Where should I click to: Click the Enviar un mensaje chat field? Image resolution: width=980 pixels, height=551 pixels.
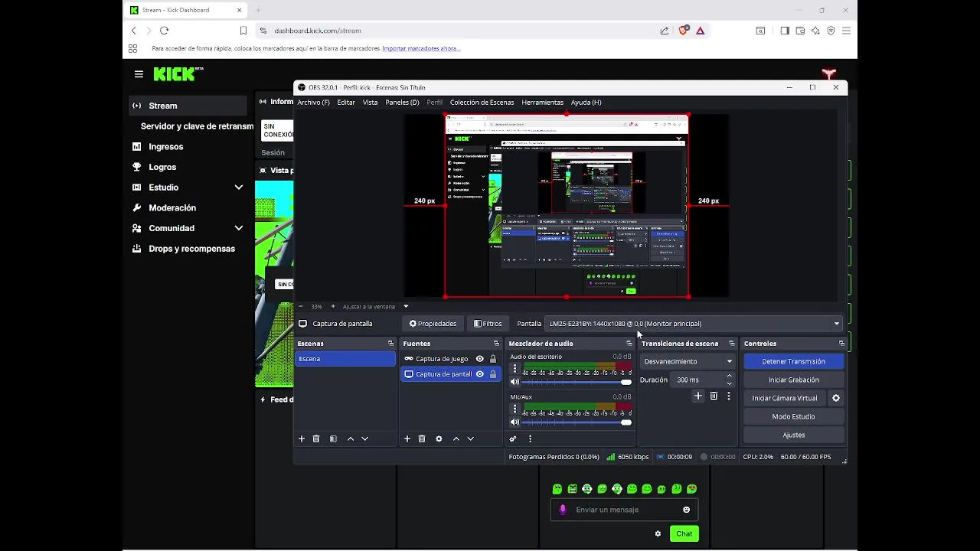pos(624,510)
